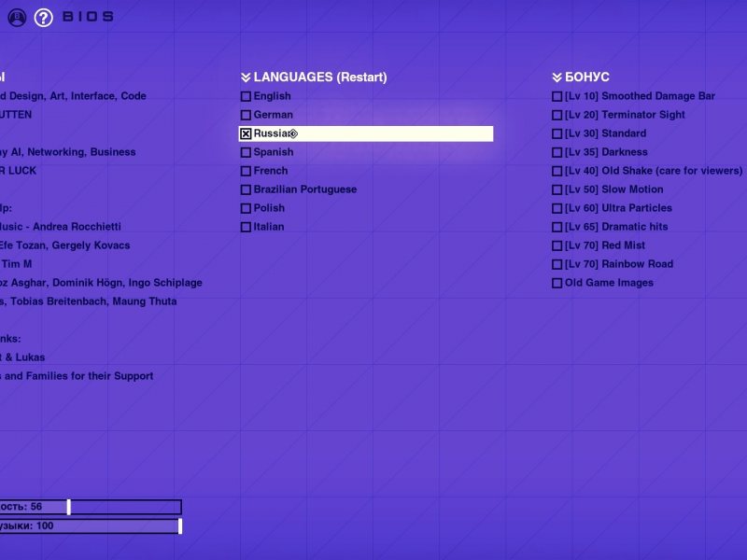Image resolution: width=747 pixels, height=560 pixels.
Task: Enable the English language checkbox
Action: pyautogui.click(x=246, y=96)
